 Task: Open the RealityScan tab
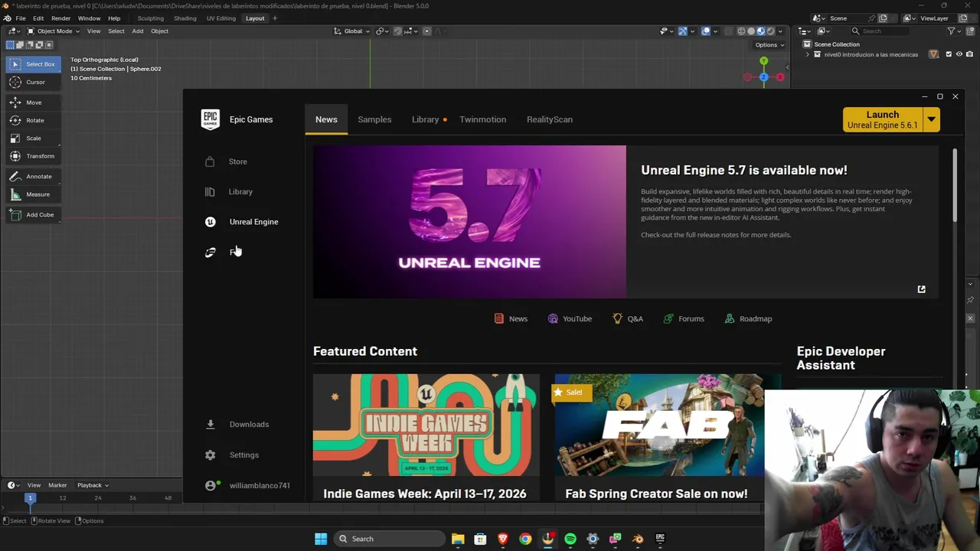click(550, 119)
